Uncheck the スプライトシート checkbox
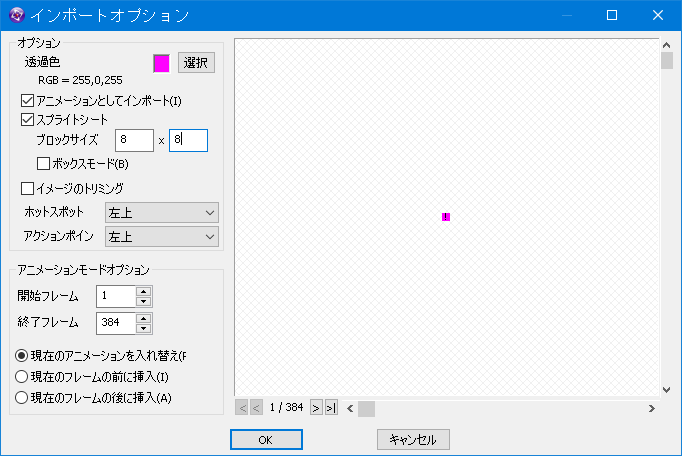 28,120
